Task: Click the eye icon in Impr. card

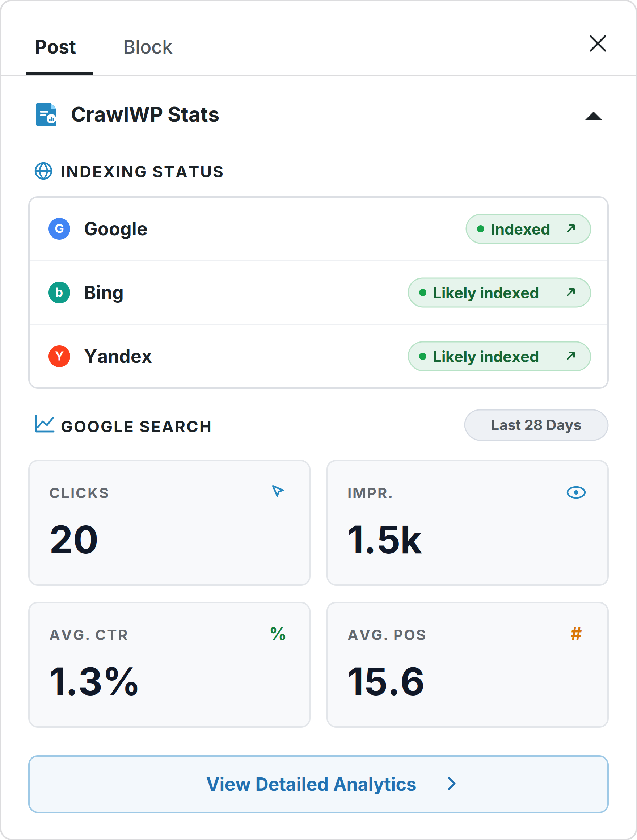Action: pos(576,493)
